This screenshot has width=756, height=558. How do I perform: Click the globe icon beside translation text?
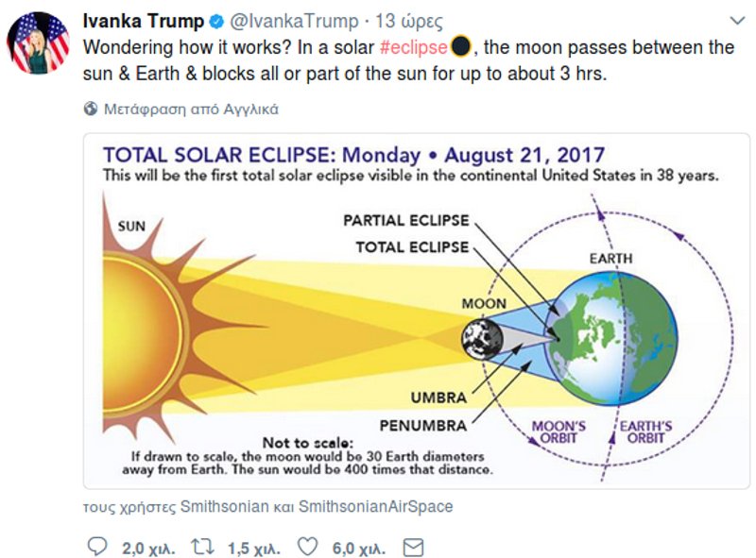pyautogui.click(x=91, y=109)
